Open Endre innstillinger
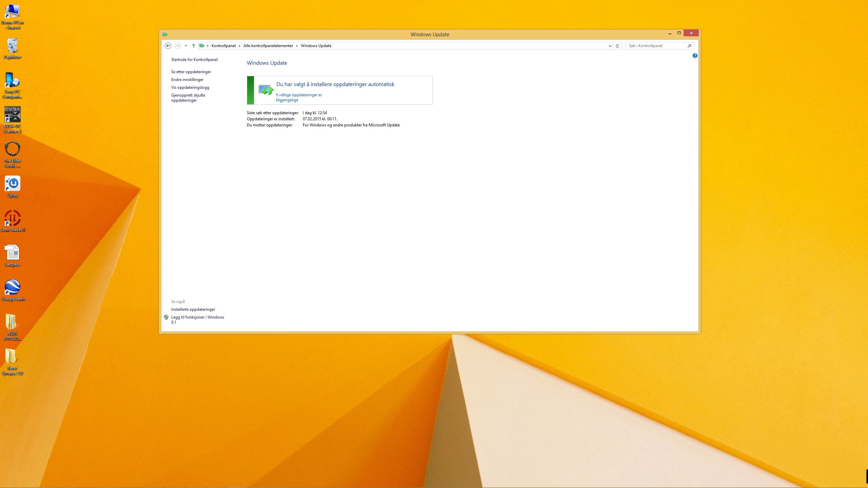The height and width of the screenshot is (488, 868). 187,80
